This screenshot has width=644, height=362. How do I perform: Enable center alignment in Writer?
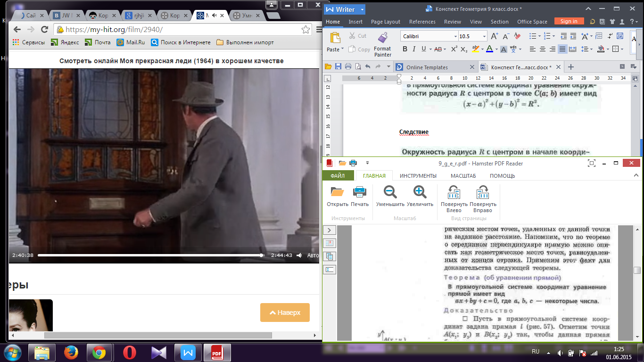(x=542, y=49)
